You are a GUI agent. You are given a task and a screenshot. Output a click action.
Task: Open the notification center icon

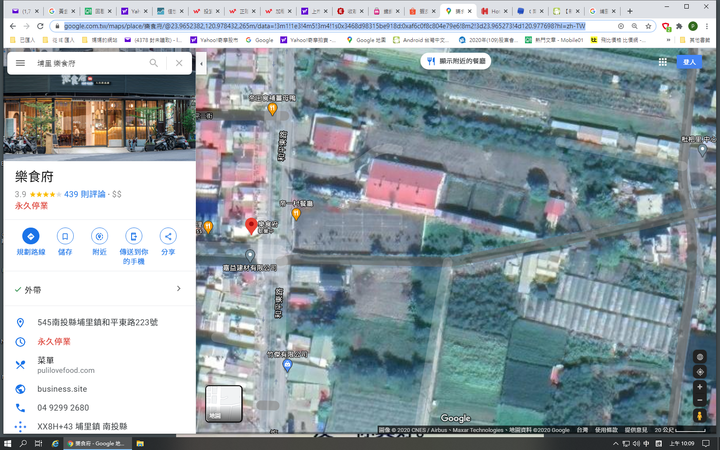coord(706,444)
